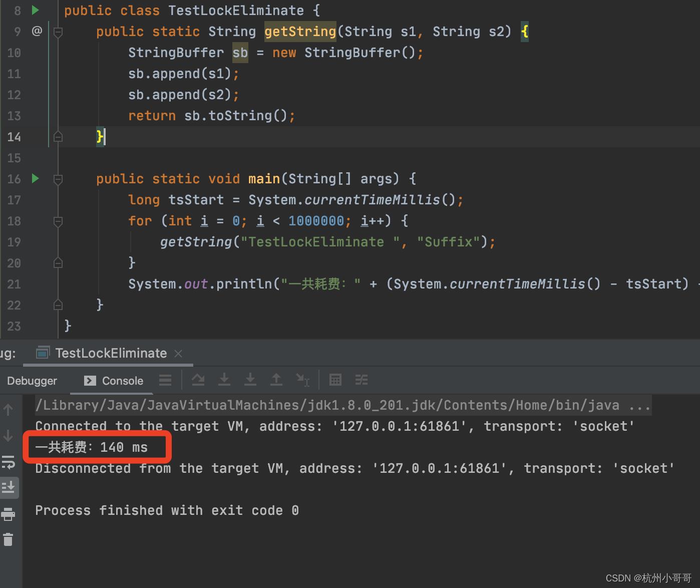Click the print icon in console sidebar
This screenshot has width=700, height=588.
coord(9,514)
